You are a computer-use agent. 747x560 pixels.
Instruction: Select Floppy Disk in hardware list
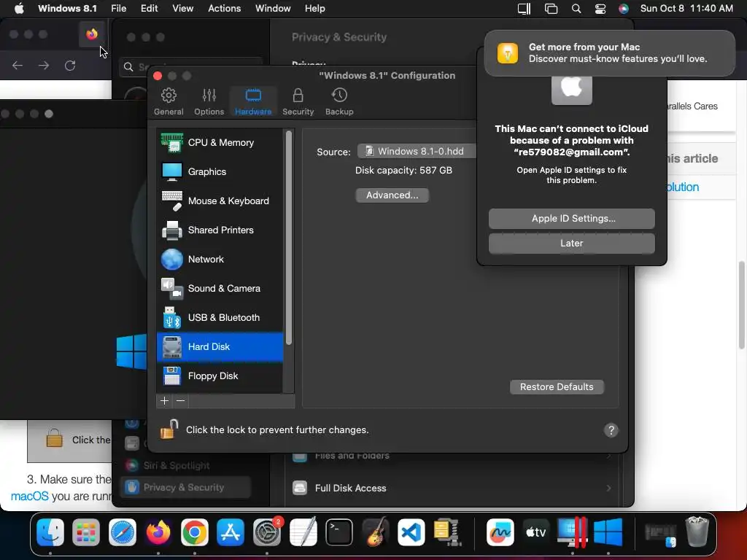(220, 376)
